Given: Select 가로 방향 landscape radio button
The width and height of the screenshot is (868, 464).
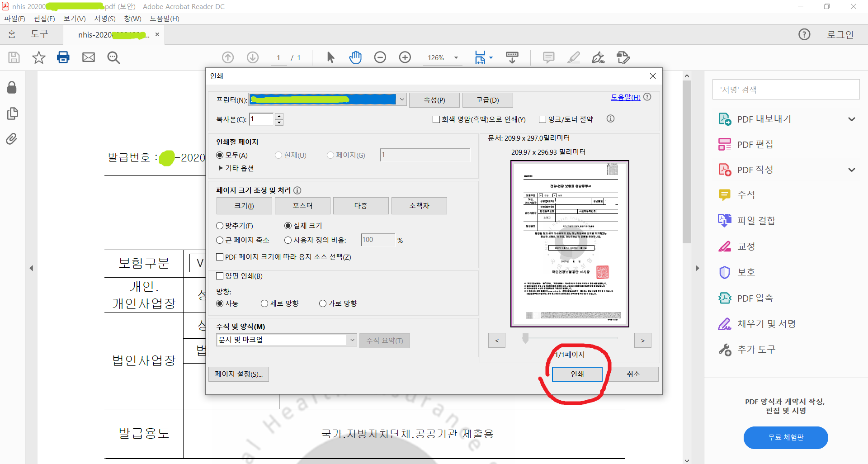Looking at the screenshot, I should 323,303.
